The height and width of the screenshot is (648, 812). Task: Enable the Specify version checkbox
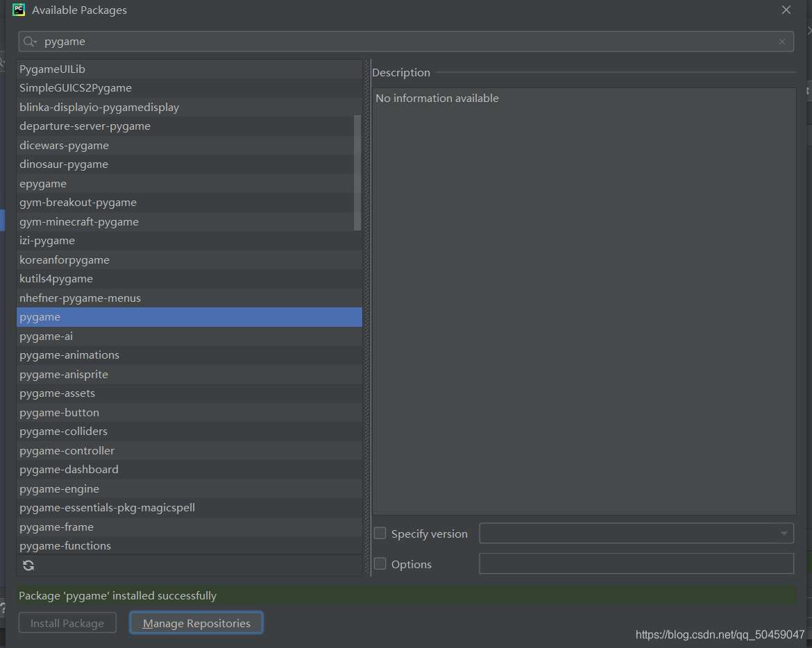coord(380,533)
